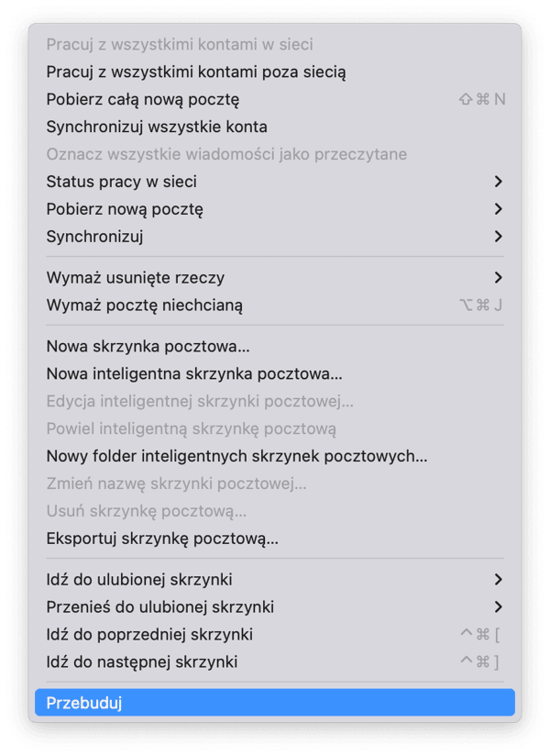
Task: Open Przenieś do ulubionej skrzynki submenu
Action: [x=275, y=607]
